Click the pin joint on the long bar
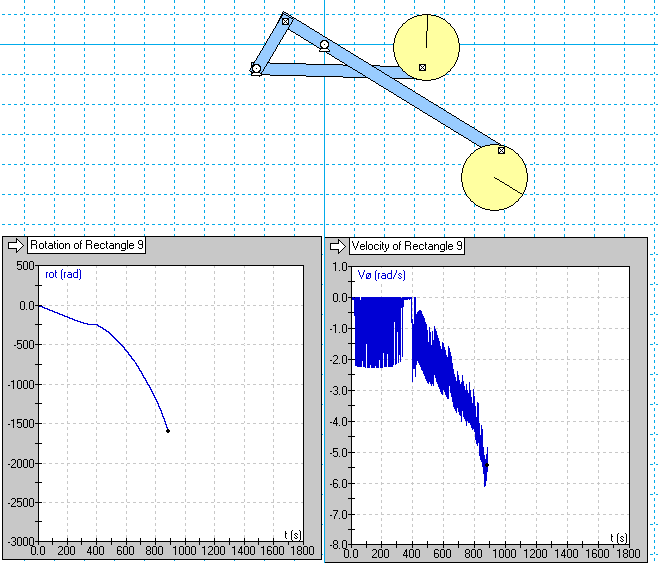 pos(324,45)
